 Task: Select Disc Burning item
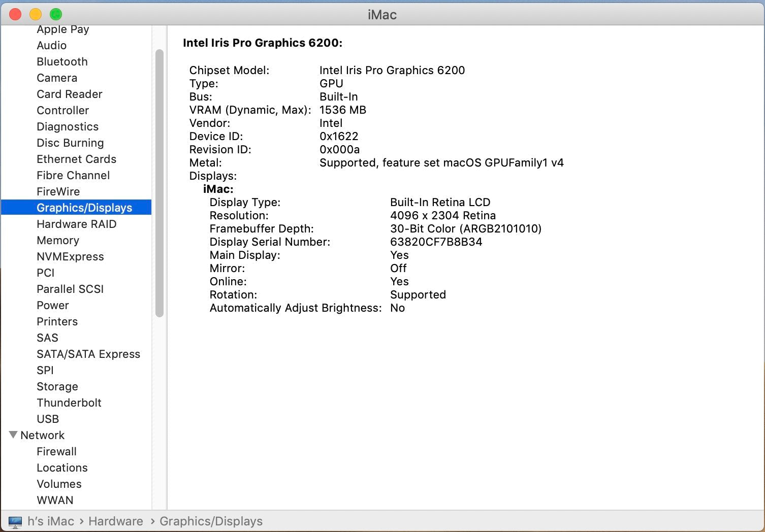70,143
